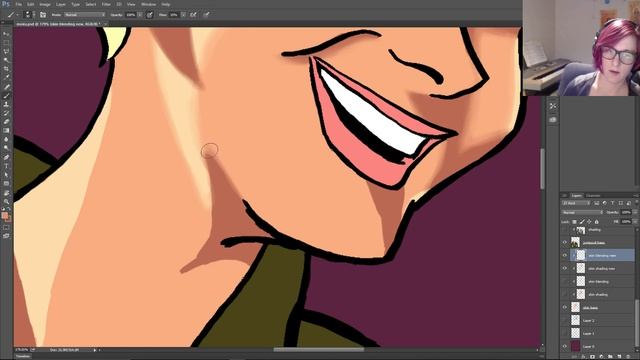The width and height of the screenshot is (640, 360).
Task: Show Layer 2 visibility eye
Action: pyautogui.click(x=565, y=321)
